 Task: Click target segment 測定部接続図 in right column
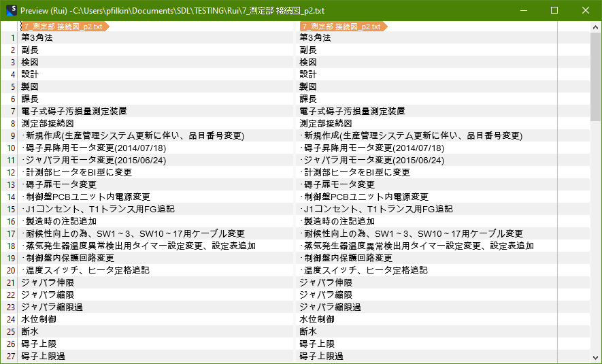[325, 124]
